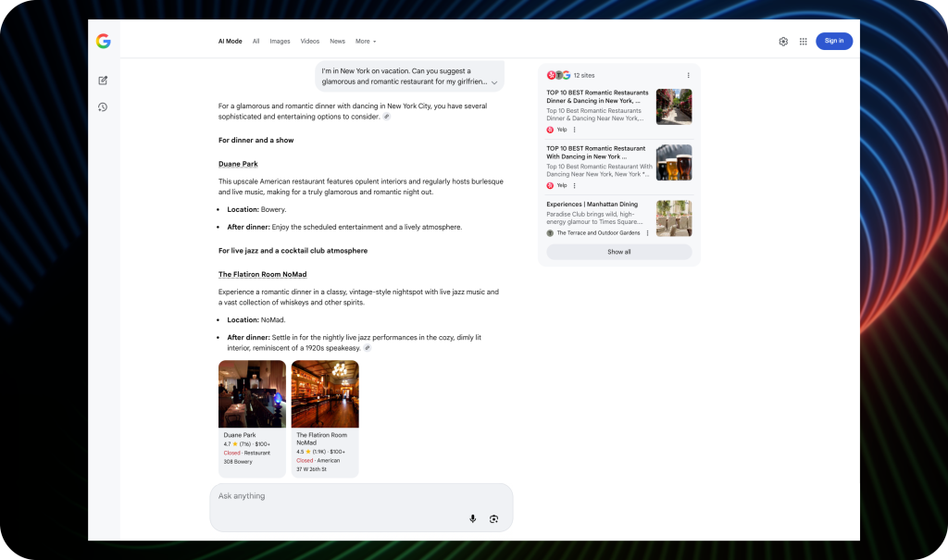Click the Show all sources button

click(x=618, y=252)
